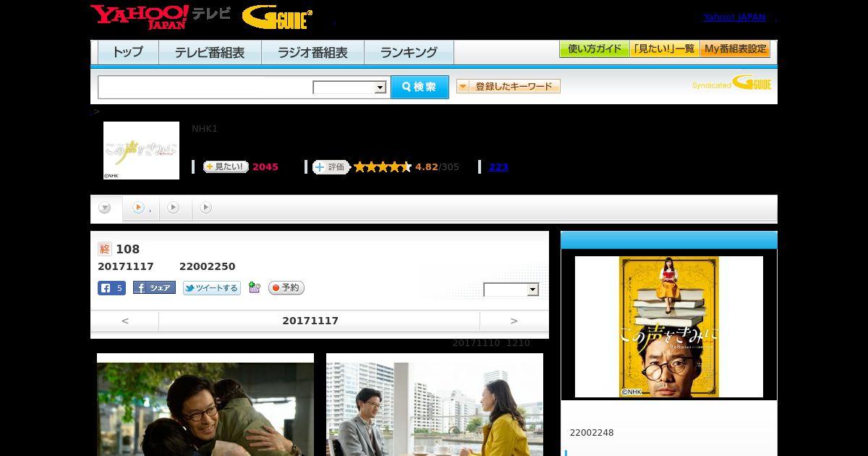The height and width of the screenshot is (456, 868).
Task: Go to next date with > arrow
Action: click(x=514, y=321)
